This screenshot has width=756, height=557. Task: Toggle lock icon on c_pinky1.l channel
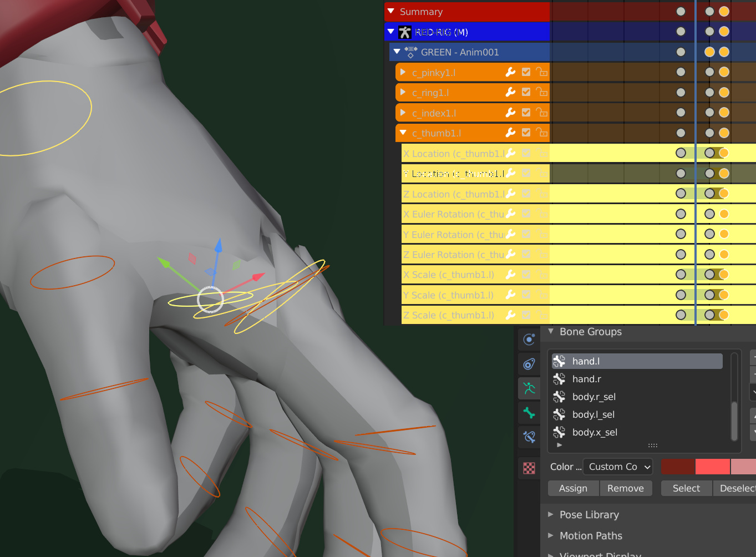542,72
